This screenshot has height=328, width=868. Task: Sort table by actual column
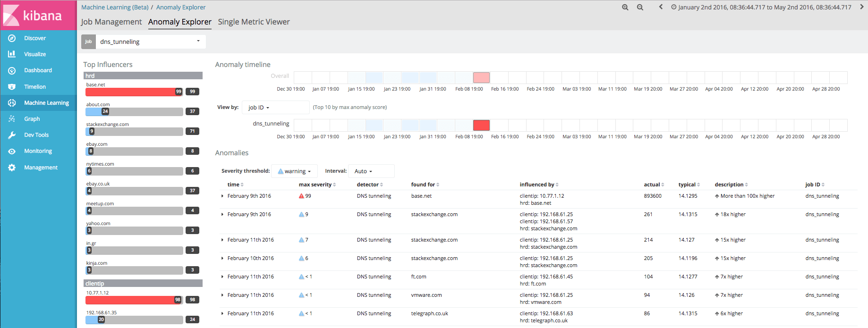[x=654, y=185]
